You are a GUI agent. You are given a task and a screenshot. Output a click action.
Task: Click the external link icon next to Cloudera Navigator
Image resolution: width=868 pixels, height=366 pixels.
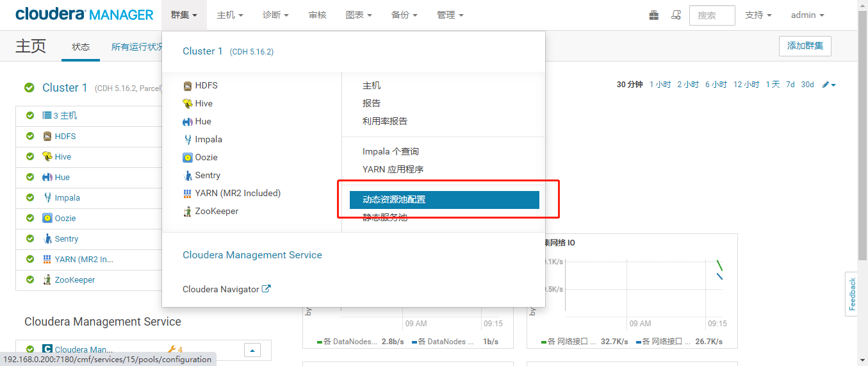(x=266, y=289)
